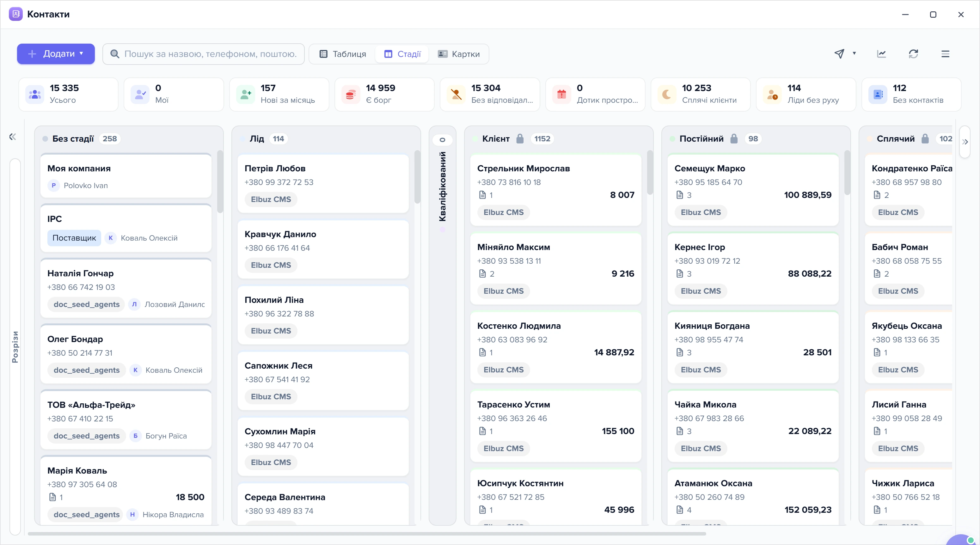Click the Polovko Ivan assignee label
The image size is (980, 545).
coord(86,186)
